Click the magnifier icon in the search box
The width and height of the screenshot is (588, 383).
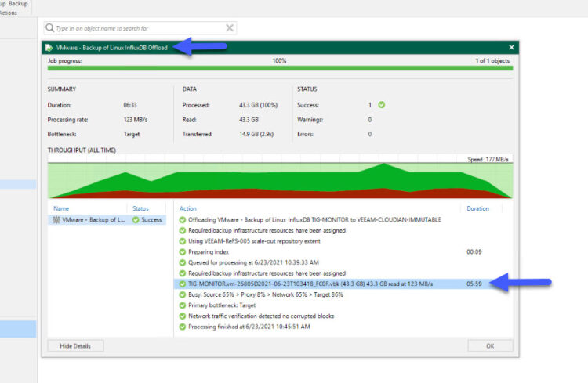[x=50, y=28]
